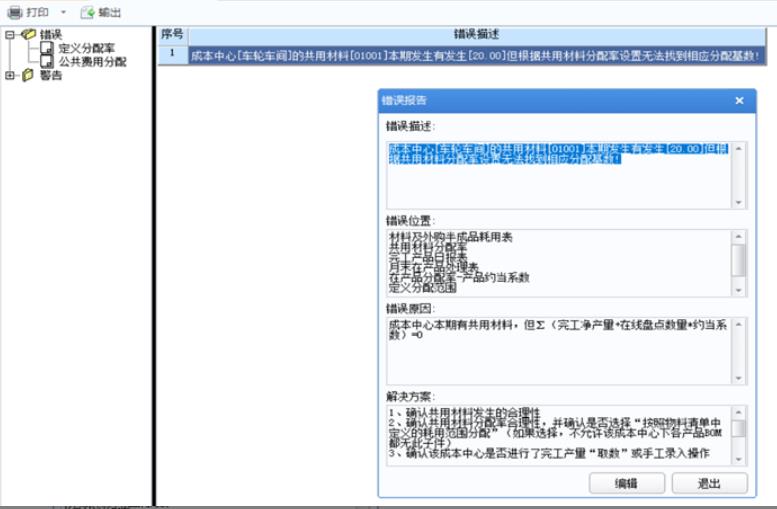Click the 警告 folder icon
Screen dimensions: 777x509
[x=28, y=75]
